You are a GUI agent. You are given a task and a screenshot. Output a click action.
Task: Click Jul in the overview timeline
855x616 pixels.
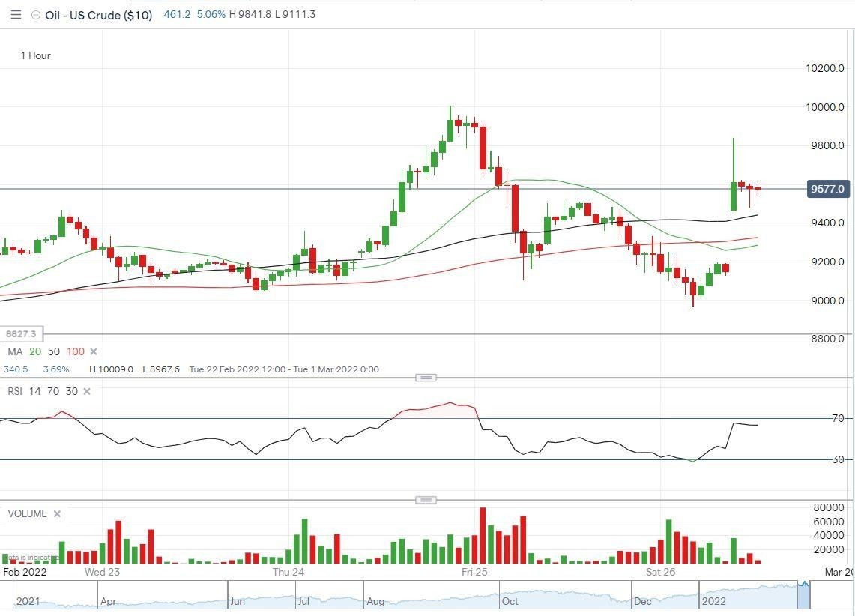pyautogui.click(x=303, y=601)
